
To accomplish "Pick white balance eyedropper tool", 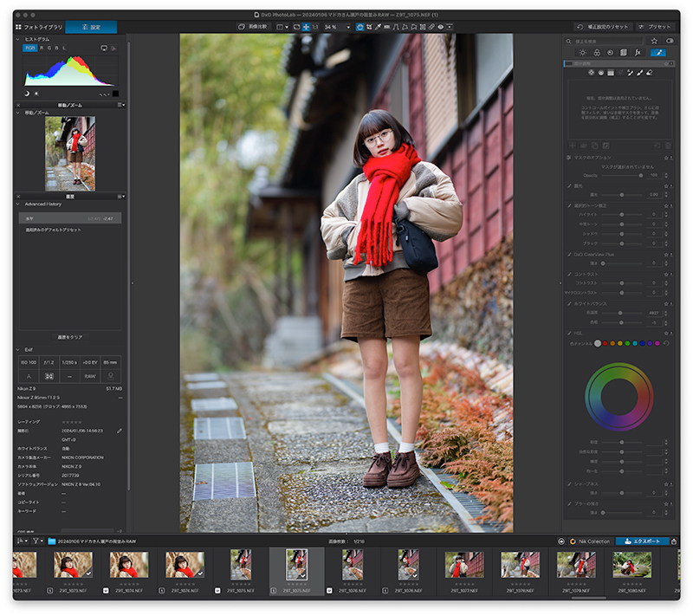I will coord(378,27).
